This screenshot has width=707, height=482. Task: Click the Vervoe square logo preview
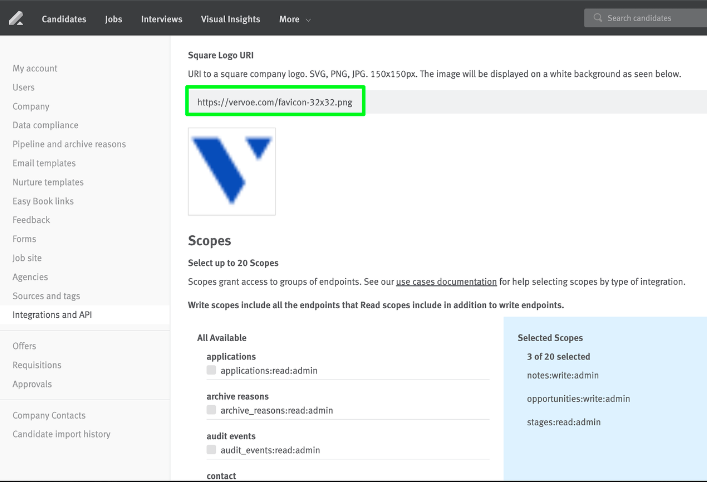[232, 171]
